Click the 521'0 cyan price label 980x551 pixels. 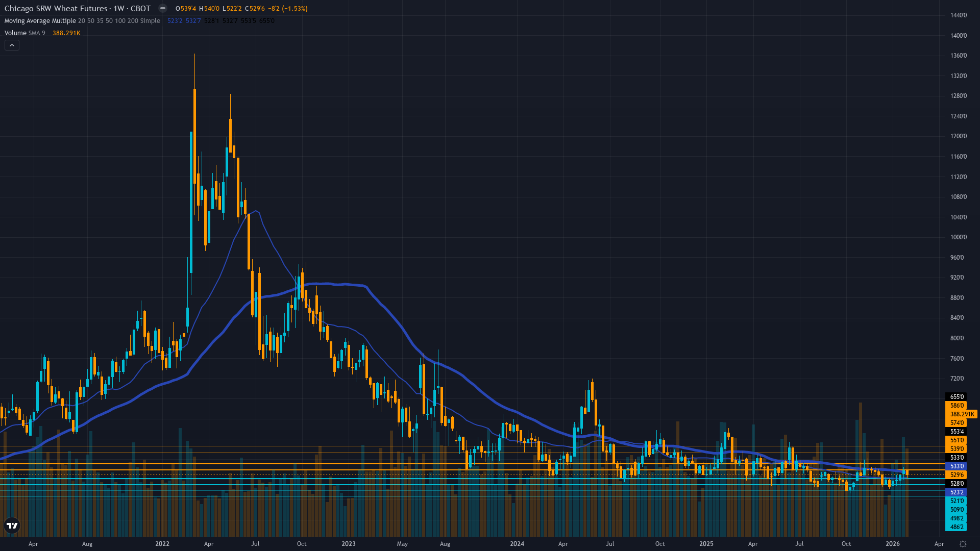click(957, 501)
